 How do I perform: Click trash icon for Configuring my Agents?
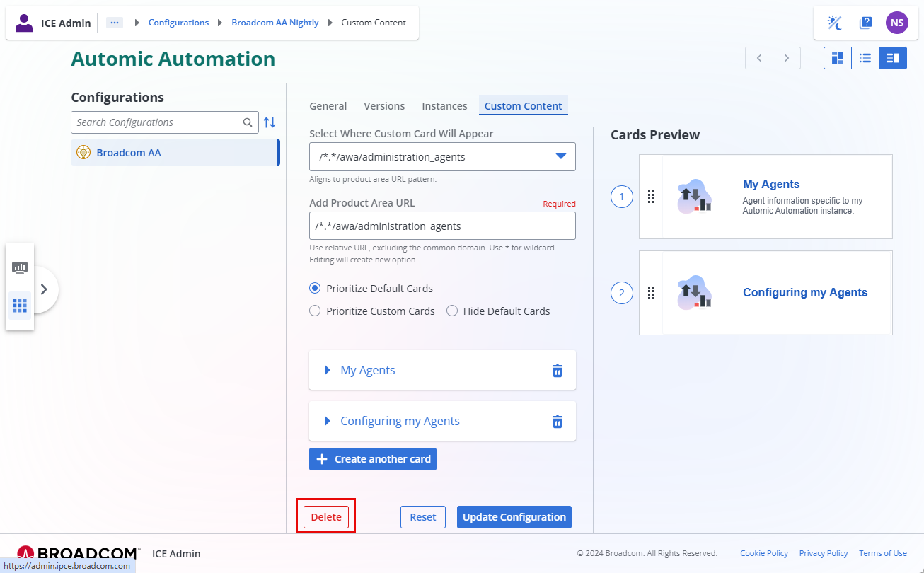[557, 422]
